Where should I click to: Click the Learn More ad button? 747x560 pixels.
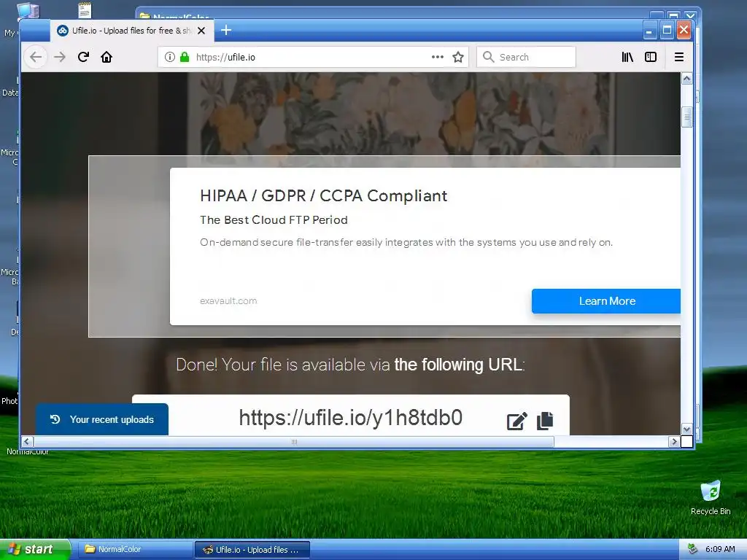pyautogui.click(x=606, y=301)
